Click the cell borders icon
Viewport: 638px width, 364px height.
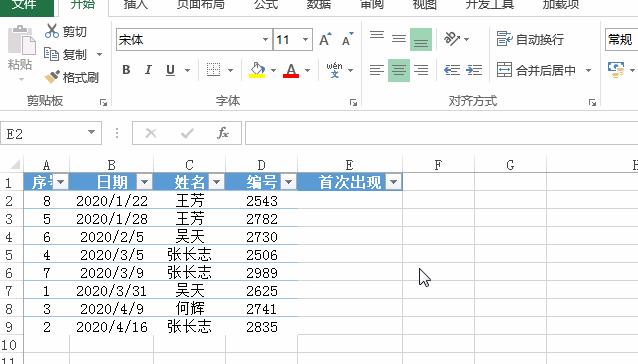213,70
